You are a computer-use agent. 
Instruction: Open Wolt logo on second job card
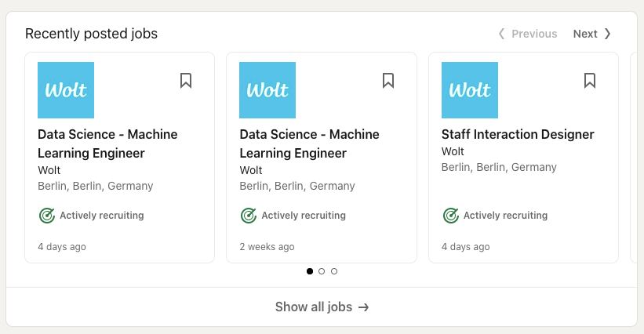267,90
